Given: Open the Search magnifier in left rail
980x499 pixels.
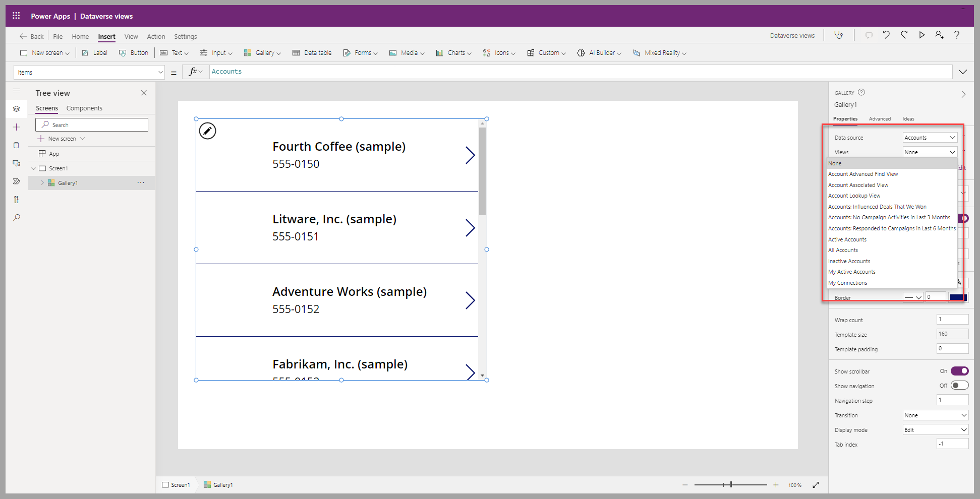Looking at the screenshot, I should pyautogui.click(x=17, y=218).
